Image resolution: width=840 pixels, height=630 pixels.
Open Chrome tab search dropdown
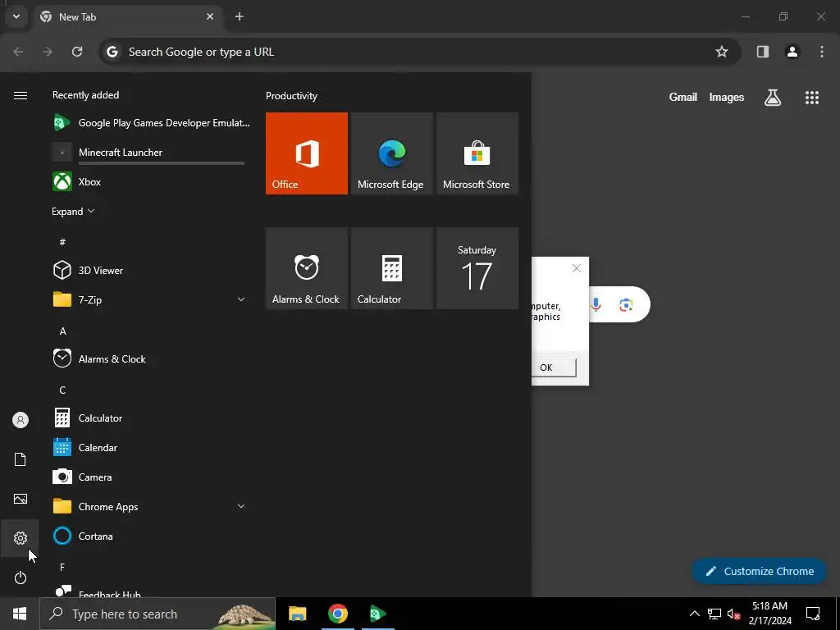16,16
